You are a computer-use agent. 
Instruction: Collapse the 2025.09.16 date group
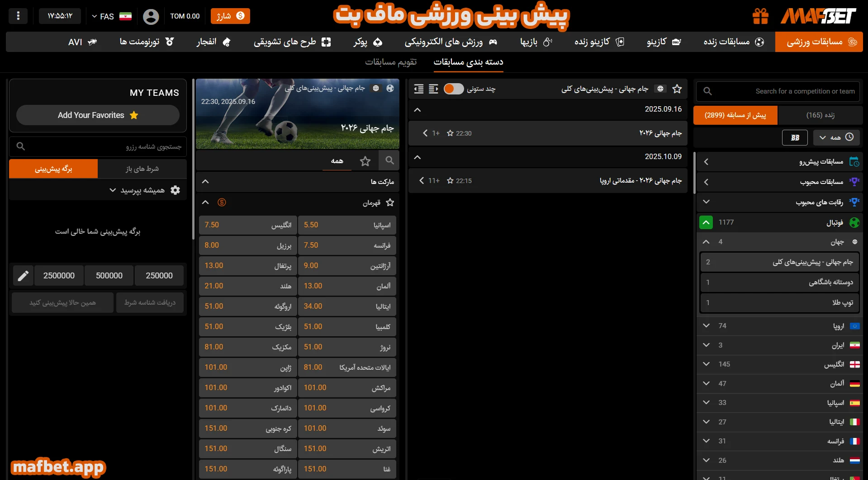[417, 109]
